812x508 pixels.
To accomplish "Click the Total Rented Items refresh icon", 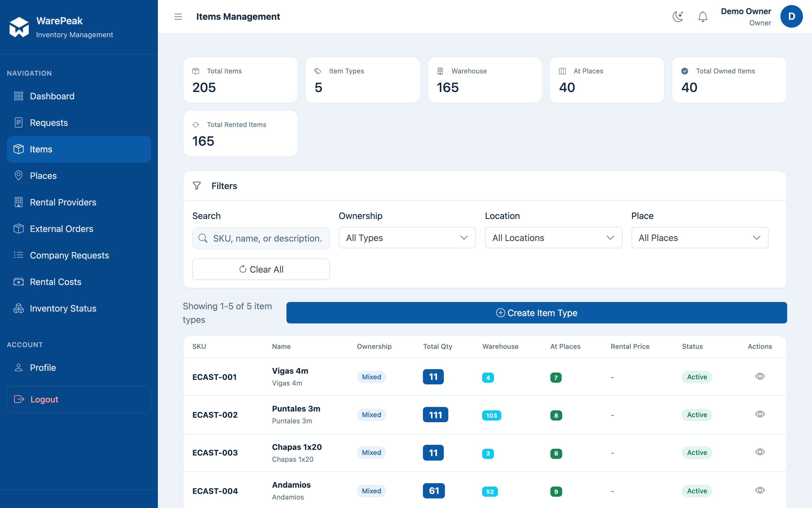I will click(196, 125).
